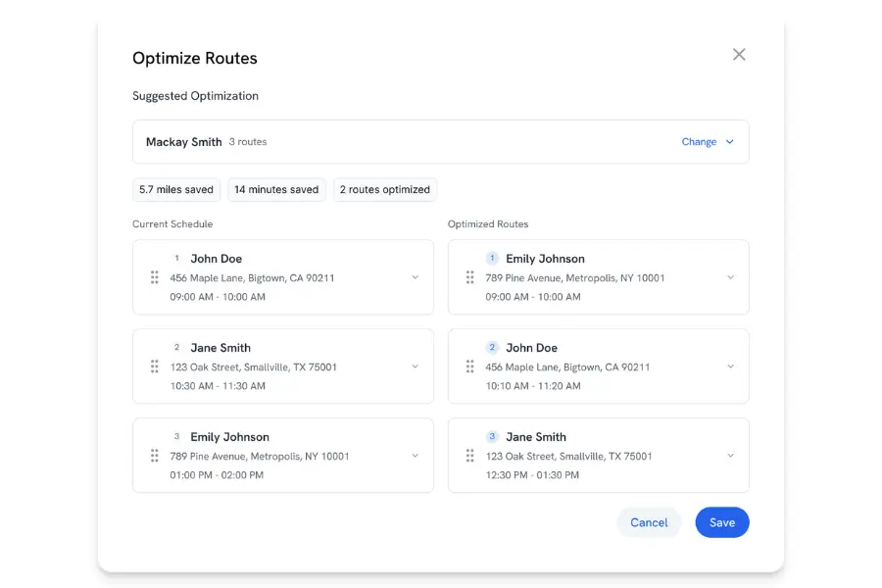Screen dimensions: 882x588
Task: Open the chevron dropdown next to Change
Action: (x=729, y=142)
